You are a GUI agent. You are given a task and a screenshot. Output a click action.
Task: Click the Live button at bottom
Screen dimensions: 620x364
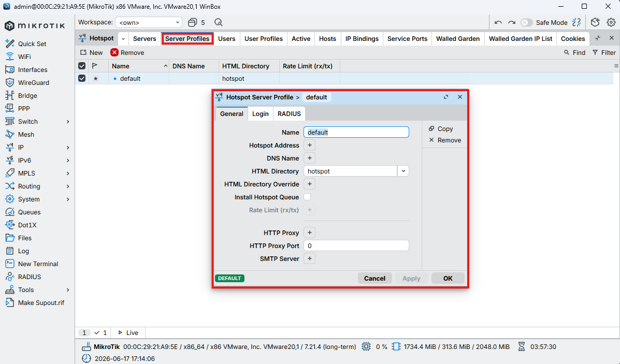click(x=128, y=333)
